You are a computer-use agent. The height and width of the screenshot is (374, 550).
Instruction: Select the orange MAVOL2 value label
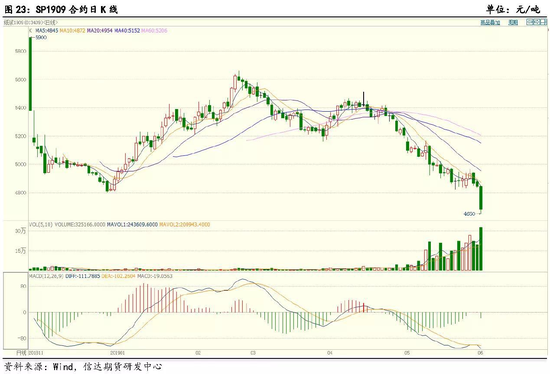[185, 225]
